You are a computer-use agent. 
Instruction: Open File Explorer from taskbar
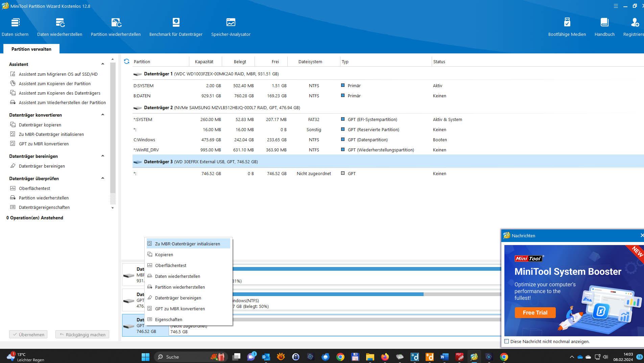tap(370, 357)
